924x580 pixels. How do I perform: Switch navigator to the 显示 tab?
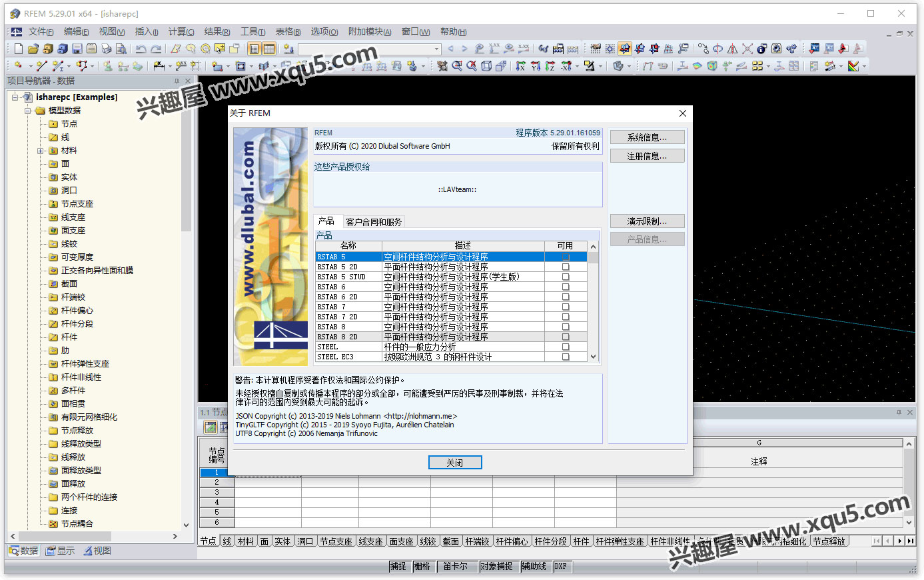pyautogui.click(x=60, y=551)
